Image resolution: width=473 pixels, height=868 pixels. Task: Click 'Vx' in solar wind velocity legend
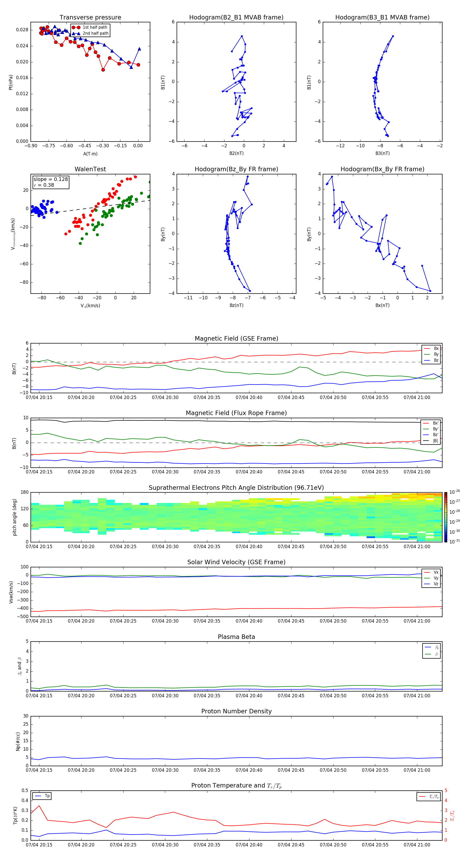[x=431, y=572]
